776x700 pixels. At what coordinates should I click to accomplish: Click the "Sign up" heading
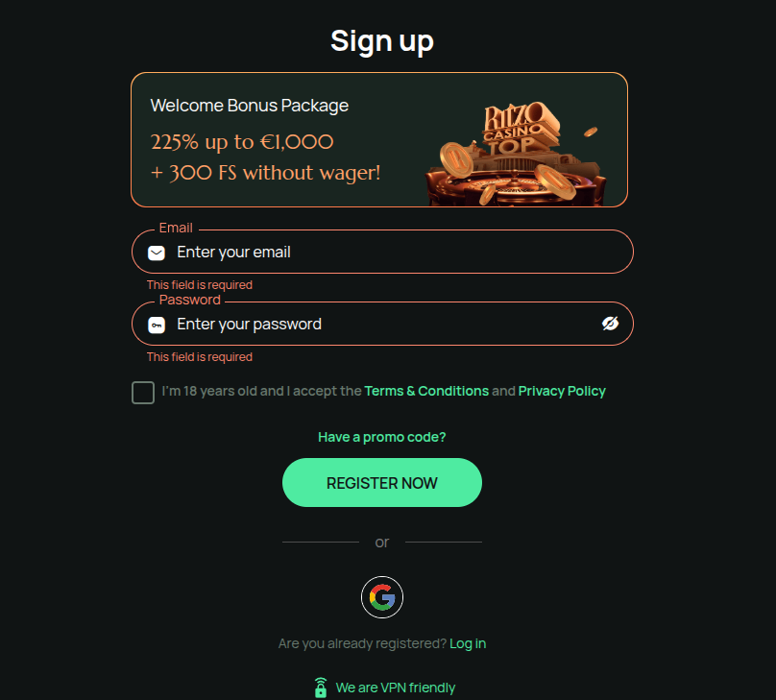tap(382, 40)
